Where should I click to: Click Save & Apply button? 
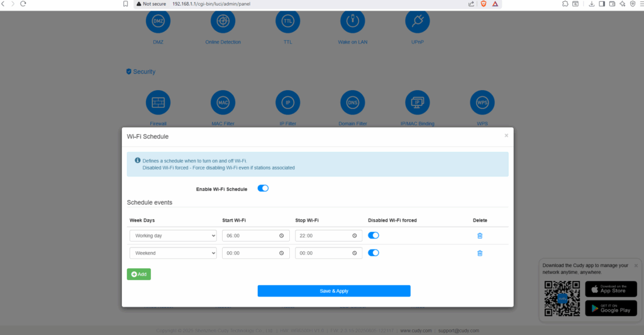click(334, 291)
